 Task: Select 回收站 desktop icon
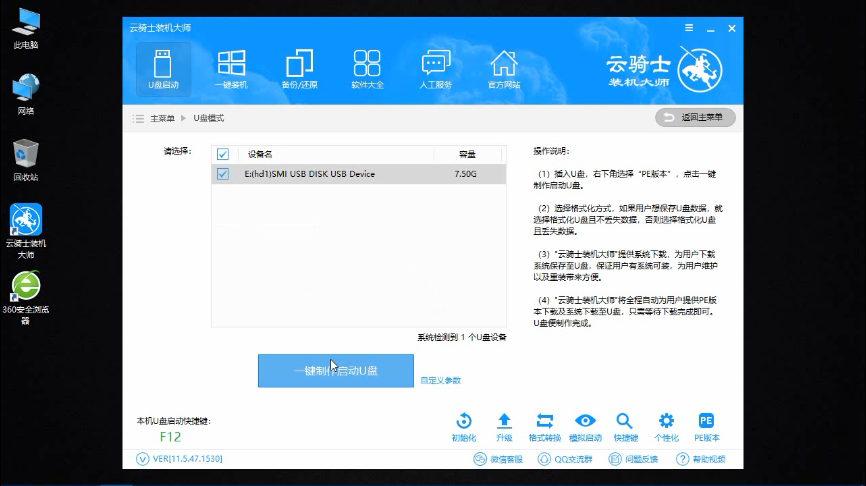click(x=26, y=161)
